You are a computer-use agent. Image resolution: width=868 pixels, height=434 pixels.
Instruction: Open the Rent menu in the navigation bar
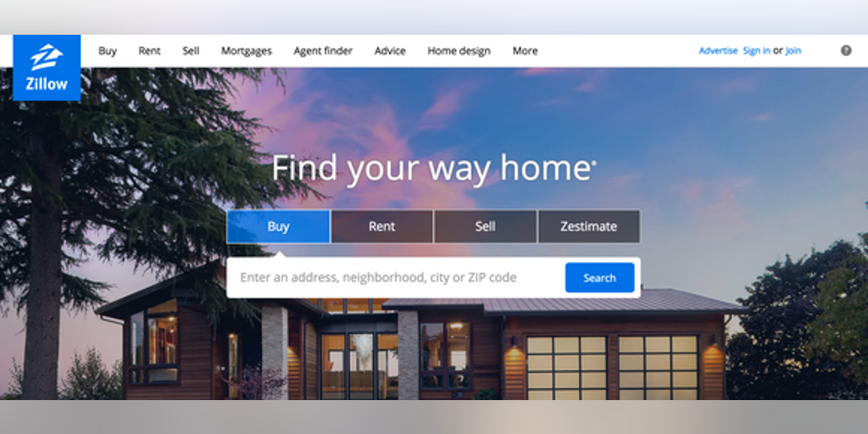pos(149,51)
